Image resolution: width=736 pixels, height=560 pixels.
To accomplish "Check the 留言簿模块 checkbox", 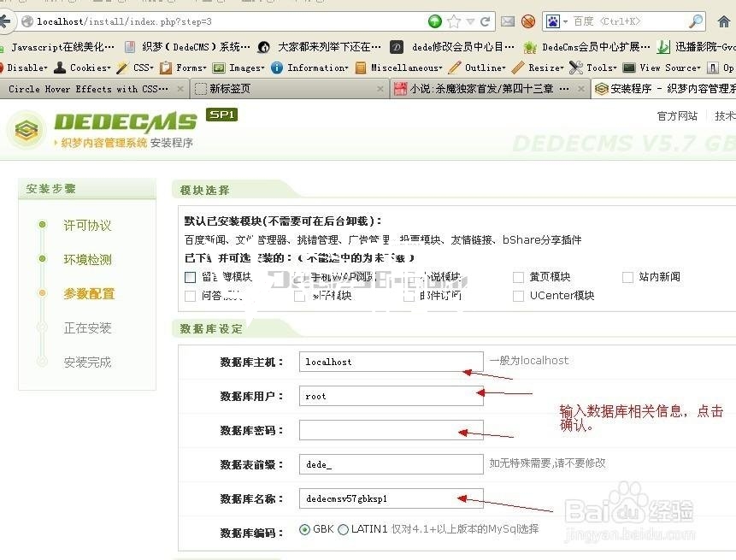I will pos(190,277).
